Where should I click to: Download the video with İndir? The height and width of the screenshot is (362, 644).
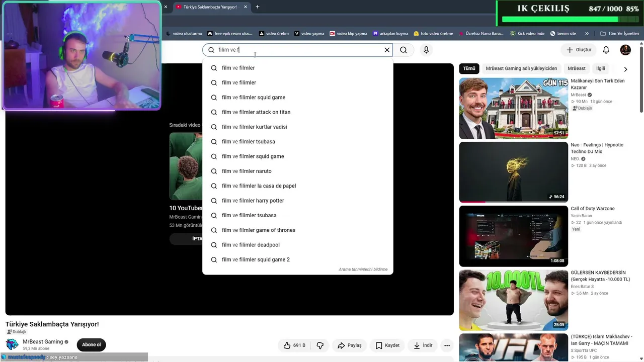coord(423,345)
